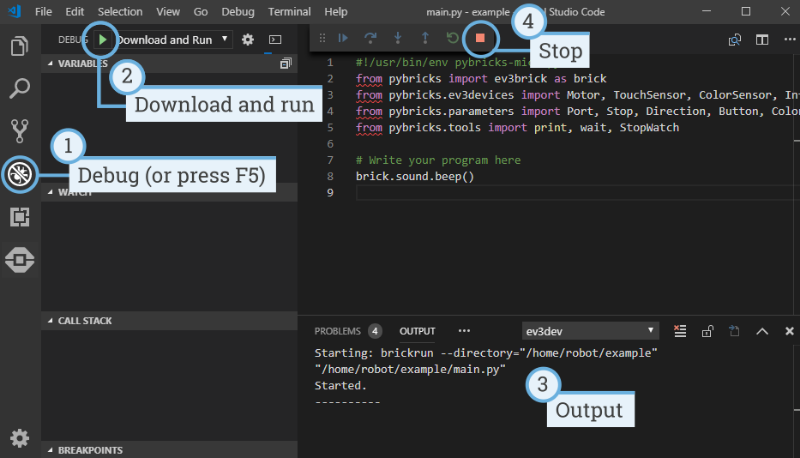Click Continue in debug toolbar
The image size is (800, 458).
343,38
